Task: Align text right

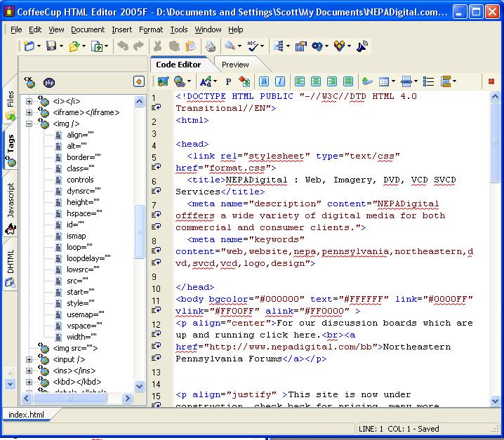Action: tap(332, 81)
